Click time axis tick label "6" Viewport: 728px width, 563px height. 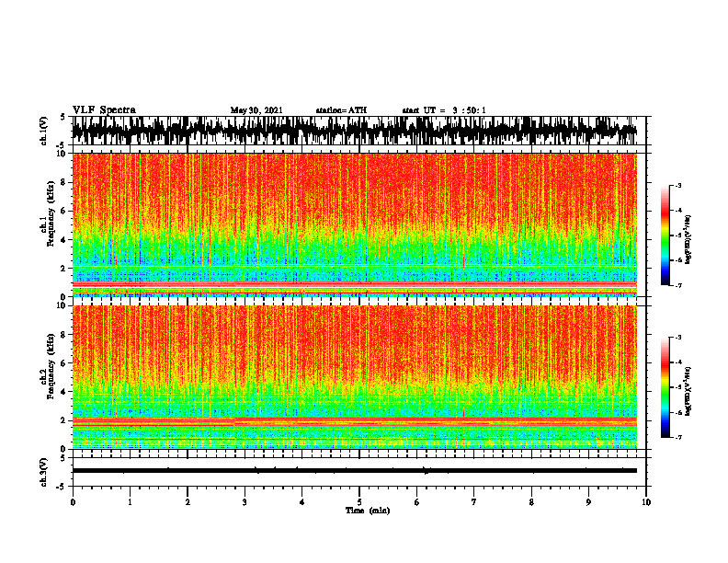point(417,502)
